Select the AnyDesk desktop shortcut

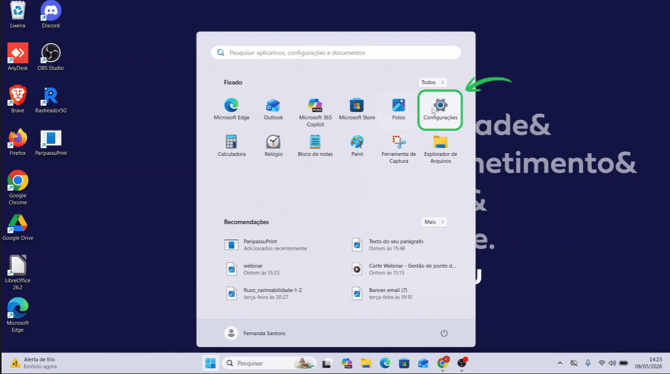tap(18, 57)
